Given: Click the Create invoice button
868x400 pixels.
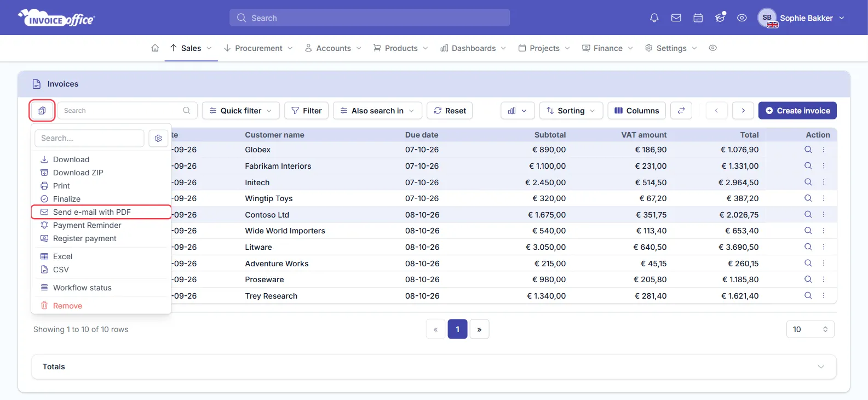Looking at the screenshot, I should tap(797, 111).
